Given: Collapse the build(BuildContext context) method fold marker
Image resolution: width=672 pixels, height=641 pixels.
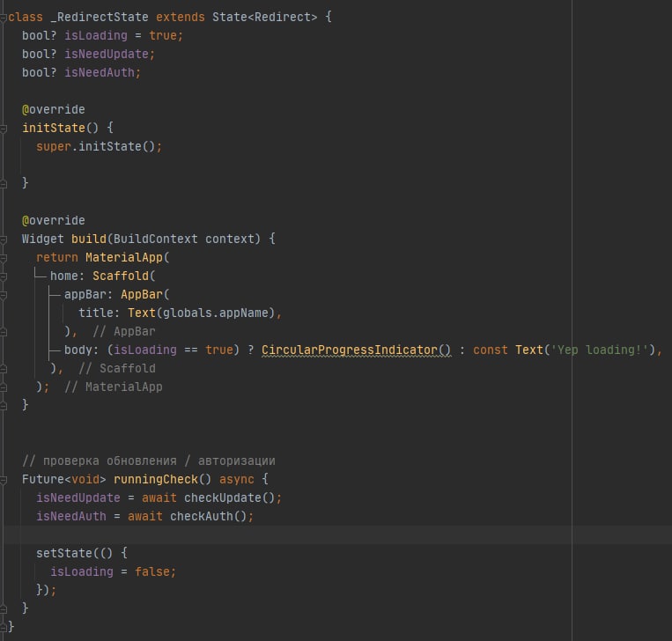Looking at the screenshot, I should (3, 239).
